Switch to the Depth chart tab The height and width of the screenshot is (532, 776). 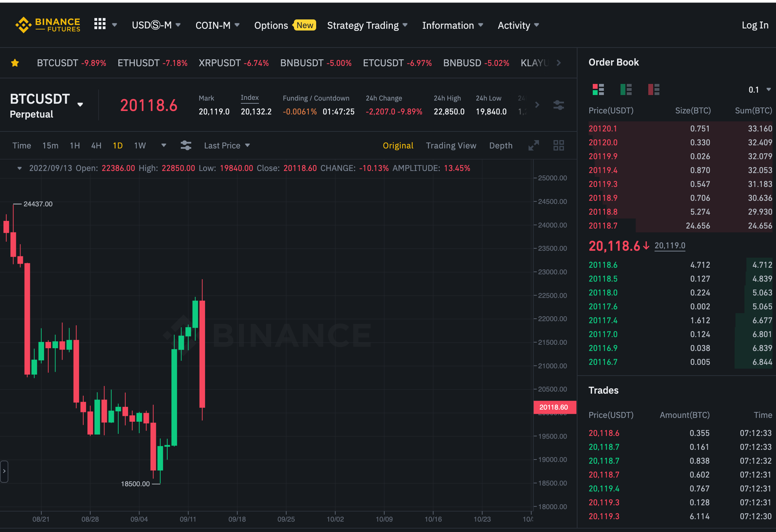500,146
